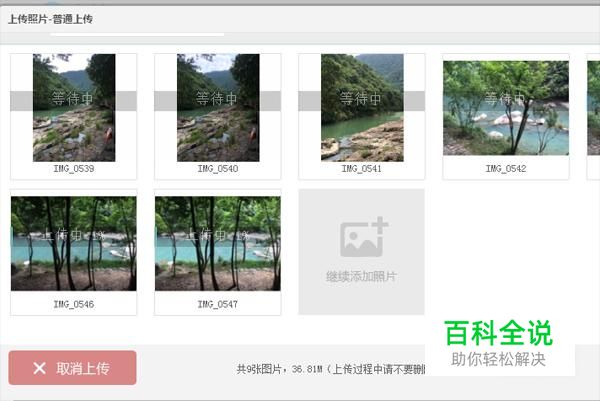Image resolution: width=600 pixels, height=401 pixels.
Task: Click the 继续添加照片 label text
Action: pyautogui.click(x=361, y=276)
